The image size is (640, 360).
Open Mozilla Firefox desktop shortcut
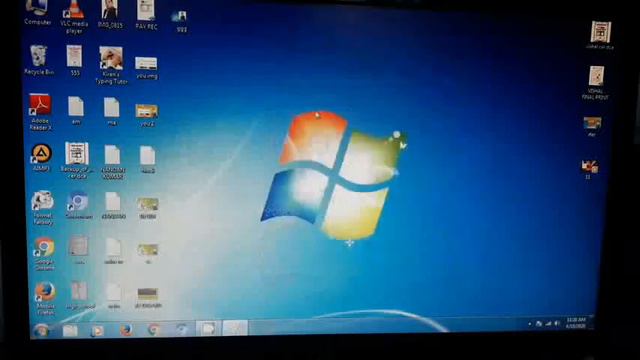tap(45, 298)
